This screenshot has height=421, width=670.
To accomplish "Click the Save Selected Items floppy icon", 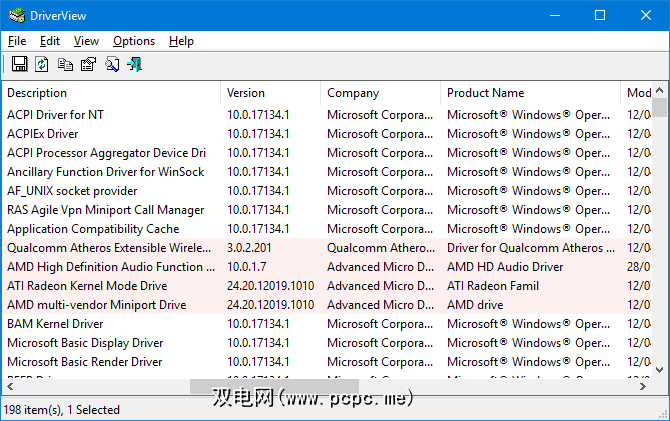I will coord(19,65).
